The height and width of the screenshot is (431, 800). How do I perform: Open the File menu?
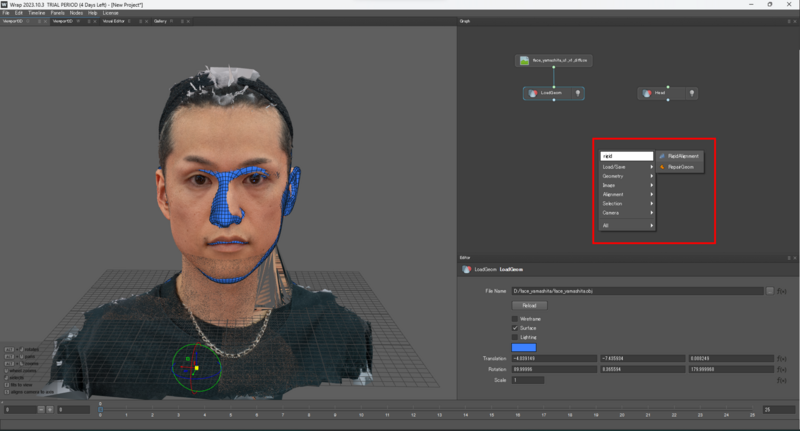[x=6, y=13]
